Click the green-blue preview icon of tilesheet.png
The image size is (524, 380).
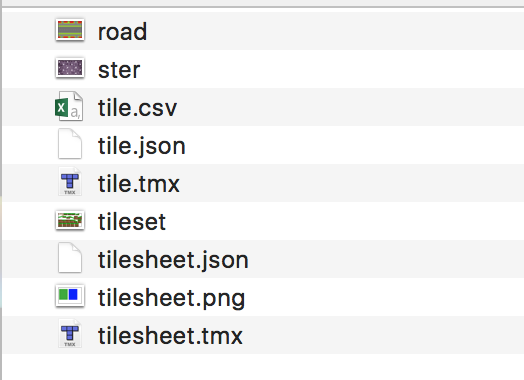(x=70, y=295)
